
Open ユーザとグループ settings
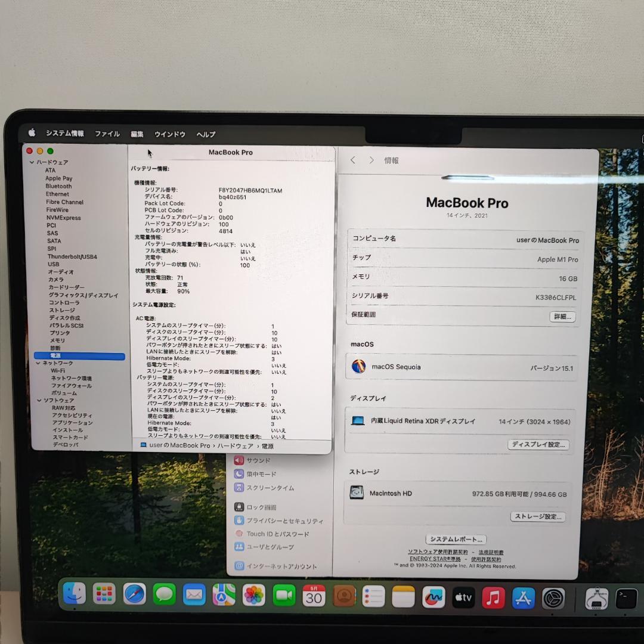pos(239,547)
